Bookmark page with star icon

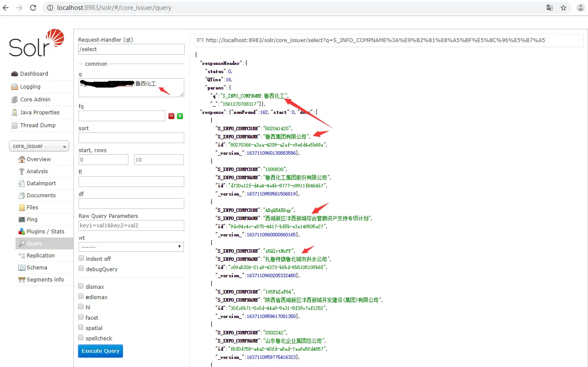point(564,8)
